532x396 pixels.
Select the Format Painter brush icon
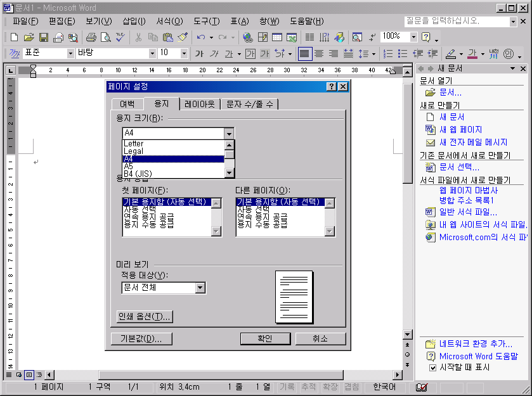(183, 37)
